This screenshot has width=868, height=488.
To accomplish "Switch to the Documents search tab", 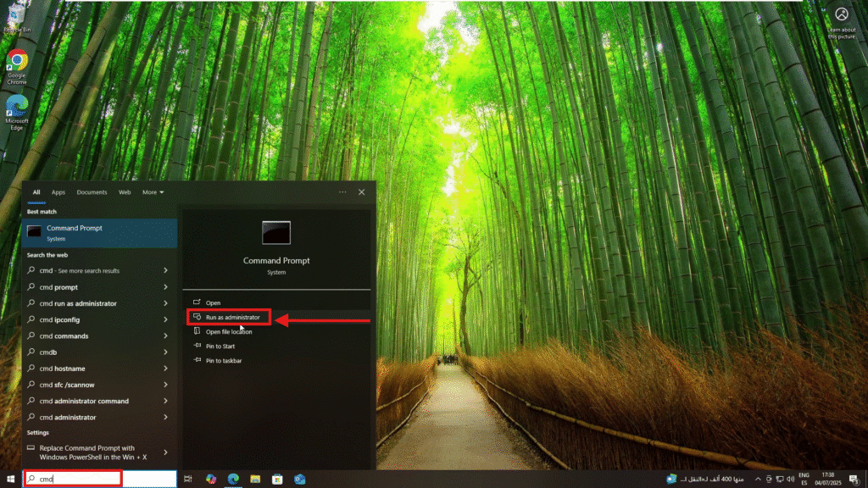I will pyautogui.click(x=92, y=192).
